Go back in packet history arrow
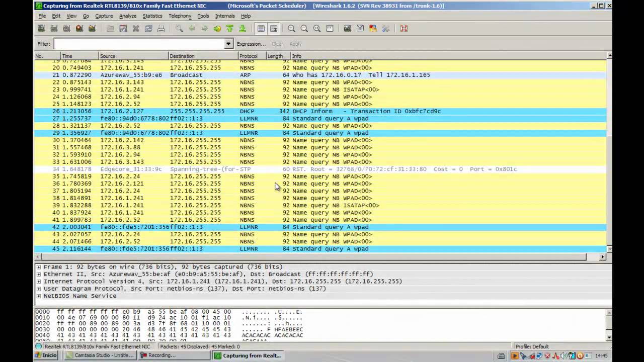 [192, 29]
